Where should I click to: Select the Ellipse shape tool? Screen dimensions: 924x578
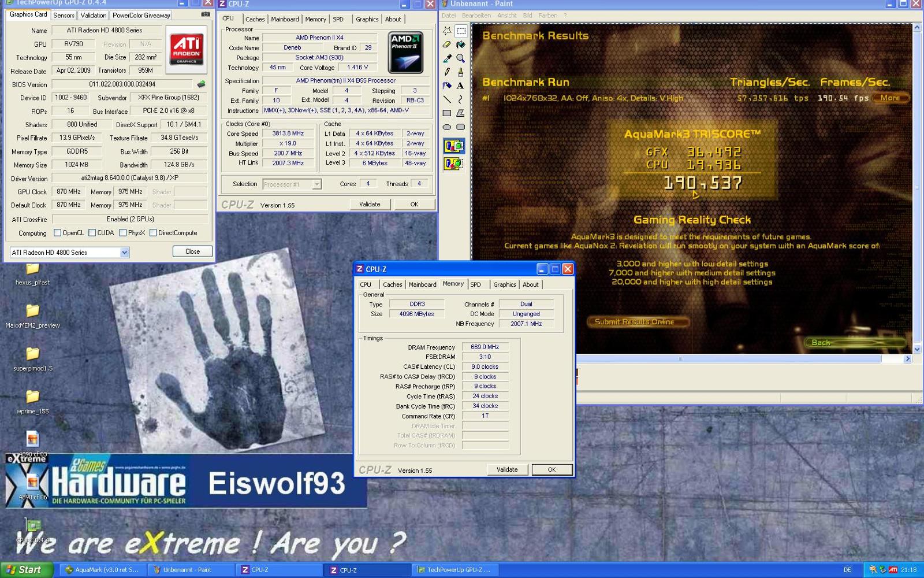point(447,127)
